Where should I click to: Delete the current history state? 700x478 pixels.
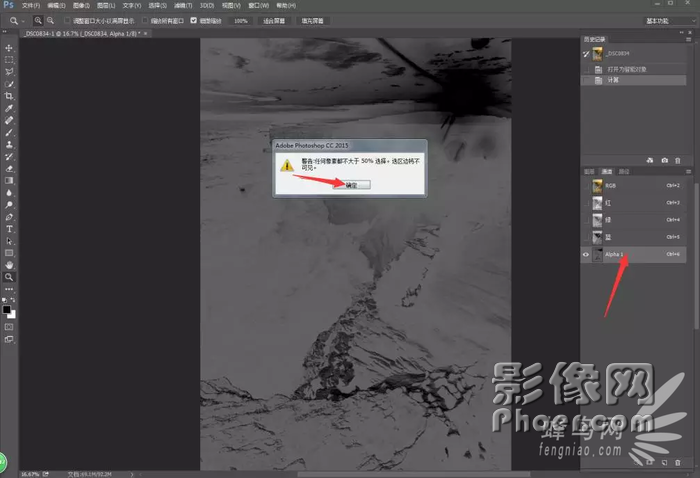point(678,160)
